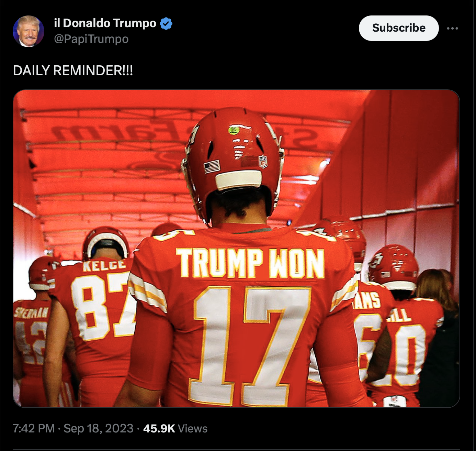Viewport: 476px width, 451px height.
Task: Click the TRUMP WON lettering on jersey
Action: [x=250, y=263]
